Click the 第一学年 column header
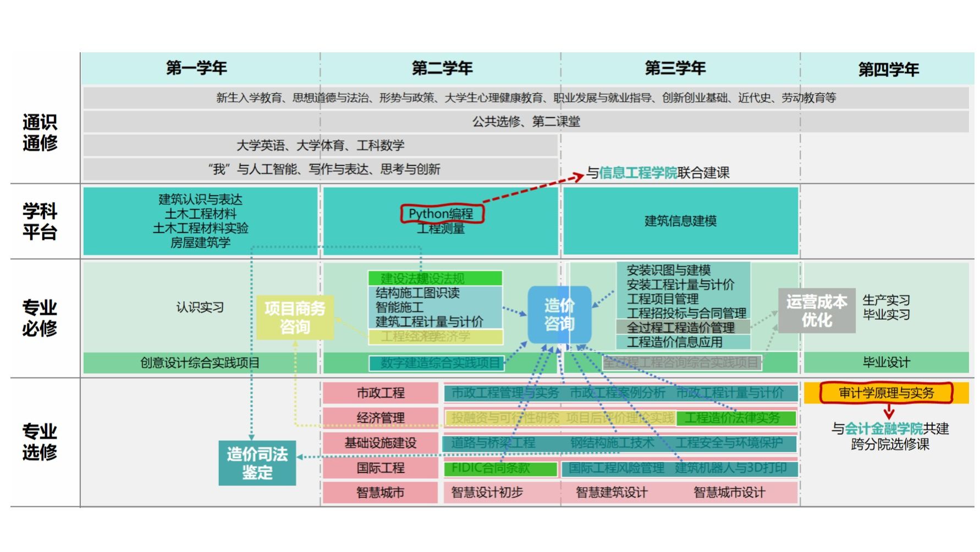 point(196,68)
